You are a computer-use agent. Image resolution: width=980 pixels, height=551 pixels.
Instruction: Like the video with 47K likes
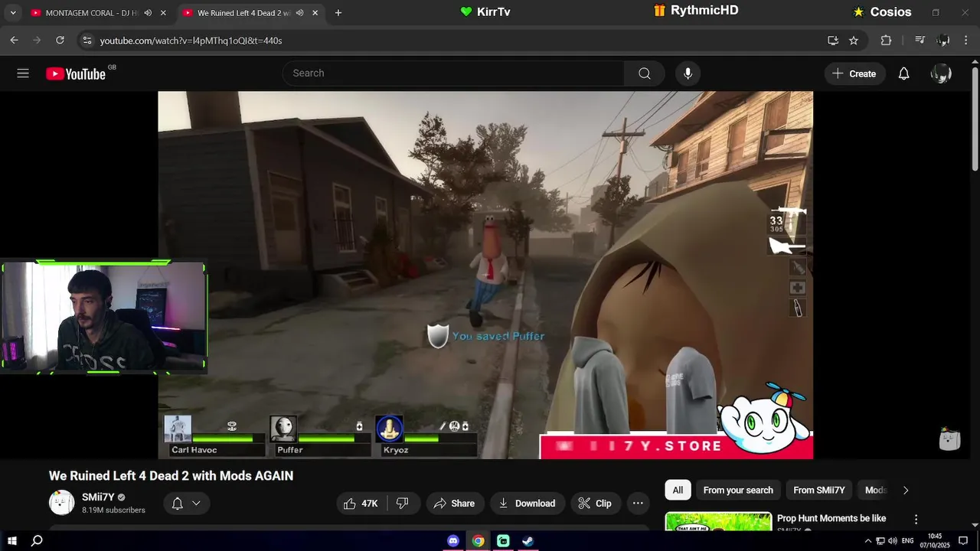361,503
